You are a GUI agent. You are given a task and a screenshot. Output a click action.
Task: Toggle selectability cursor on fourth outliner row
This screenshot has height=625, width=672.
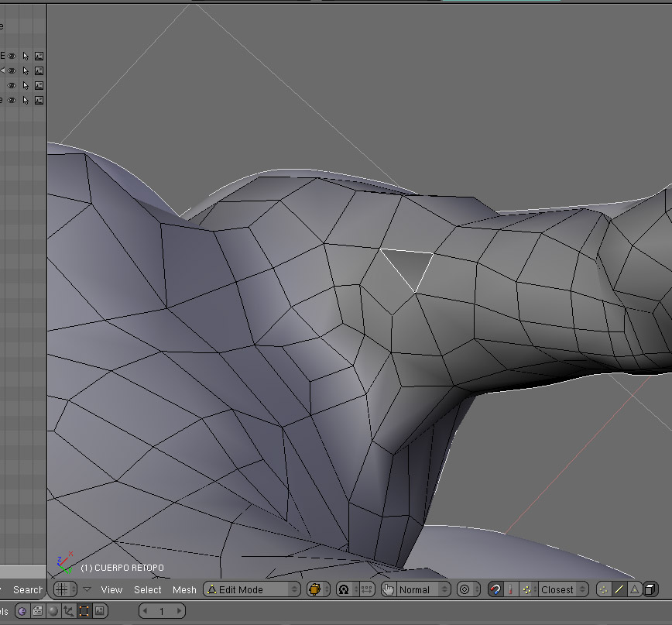point(26,101)
